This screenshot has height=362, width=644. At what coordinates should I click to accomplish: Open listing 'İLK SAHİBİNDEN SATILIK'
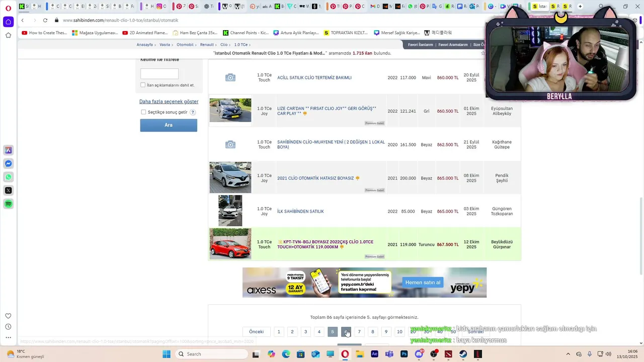tap(300, 212)
